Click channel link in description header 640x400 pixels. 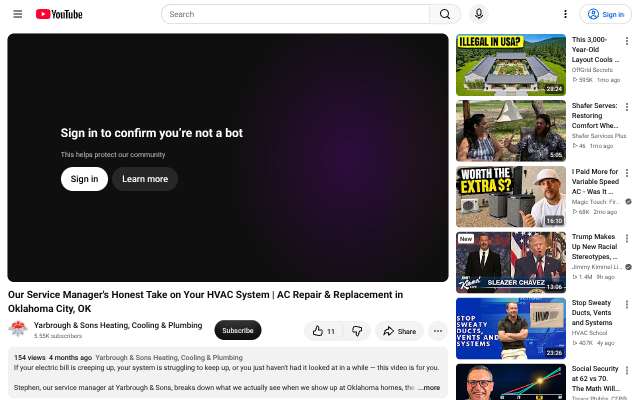pyautogui.click(x=169, y=358)
